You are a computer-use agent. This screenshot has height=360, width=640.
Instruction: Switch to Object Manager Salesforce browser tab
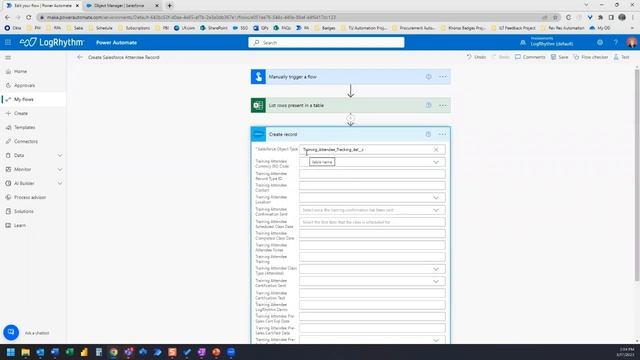[x=119, y=6]
